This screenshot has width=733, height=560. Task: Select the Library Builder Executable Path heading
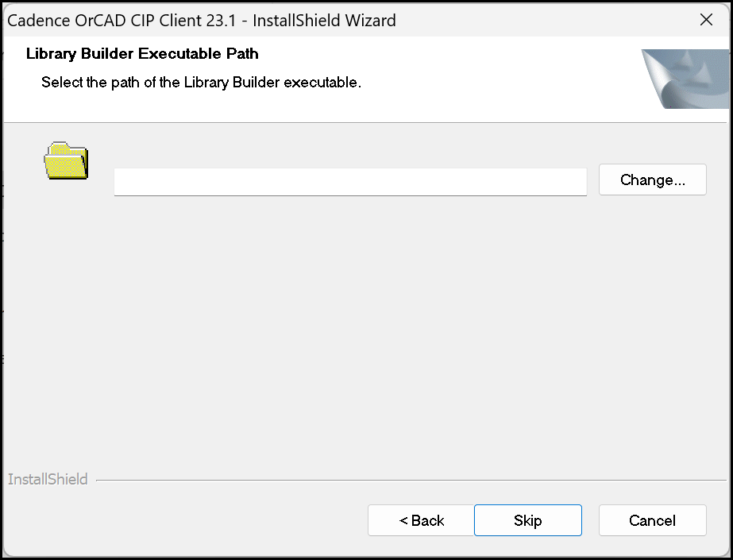pyautogui.click(x=142, y=53)
